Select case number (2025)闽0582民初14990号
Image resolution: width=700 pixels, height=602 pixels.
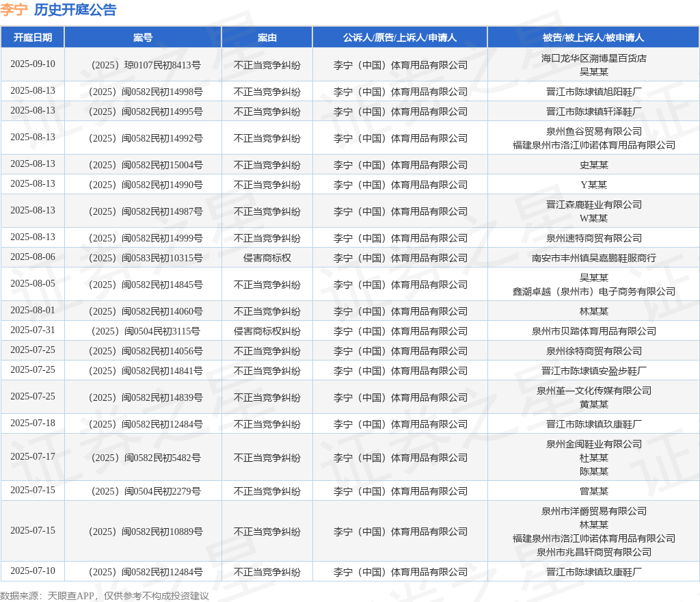pyautogui.click(x=146, y=185)
